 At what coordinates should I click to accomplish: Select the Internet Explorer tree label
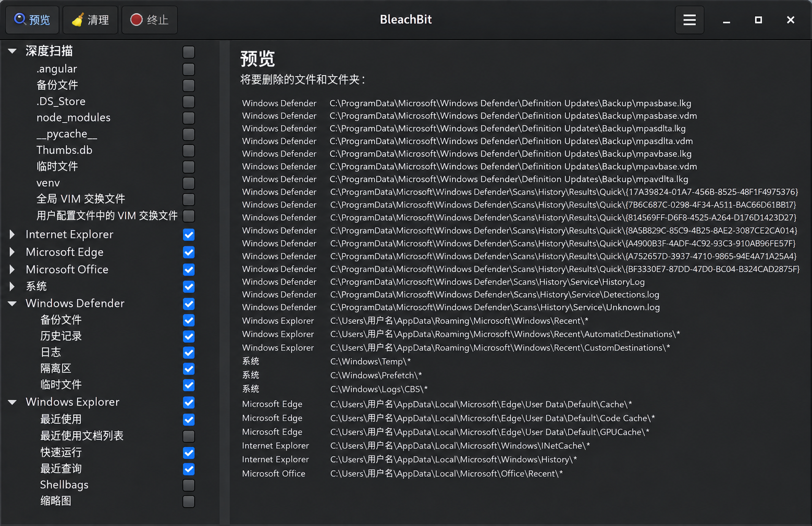(x=69, y=234)
